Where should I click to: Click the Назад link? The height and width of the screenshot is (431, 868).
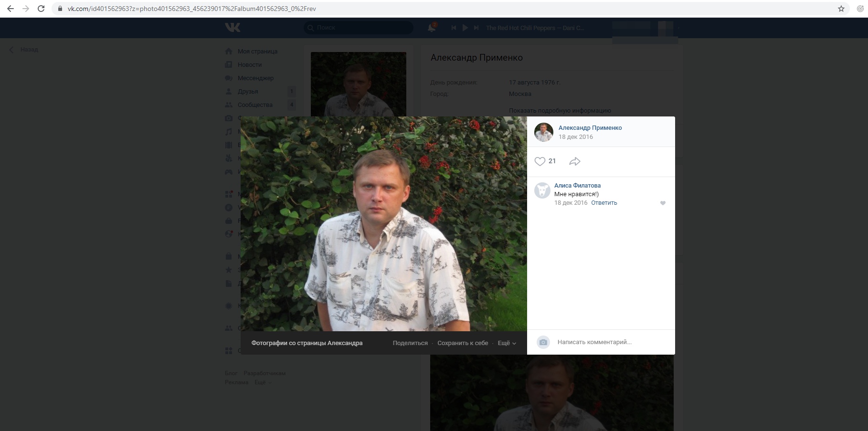click(29, 50)
